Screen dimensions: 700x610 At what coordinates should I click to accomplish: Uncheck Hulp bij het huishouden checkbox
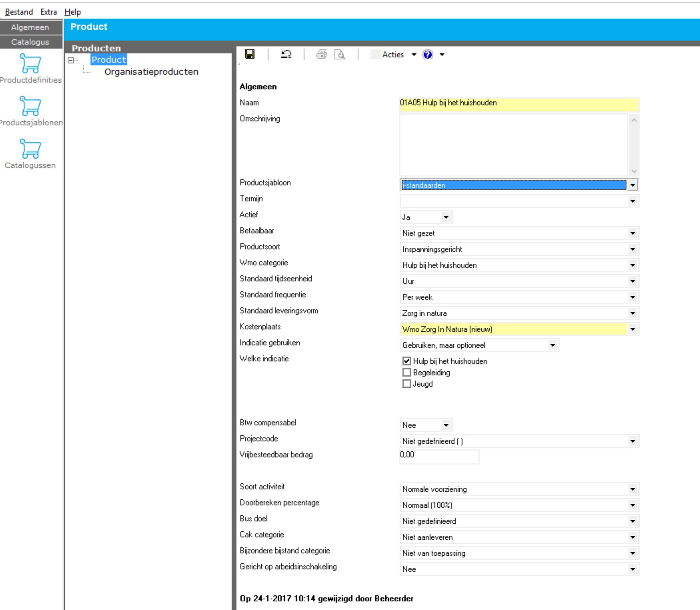[x=407, y=361]
